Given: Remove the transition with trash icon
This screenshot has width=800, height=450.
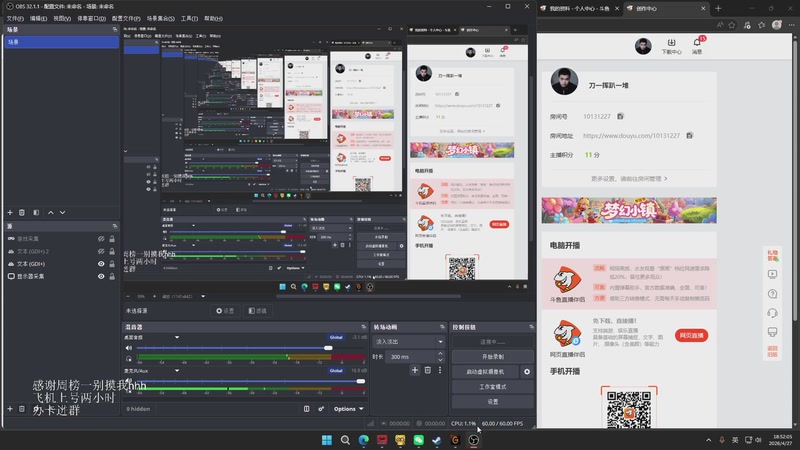Looking at the screenshot, I should click(x=428, y=370).
